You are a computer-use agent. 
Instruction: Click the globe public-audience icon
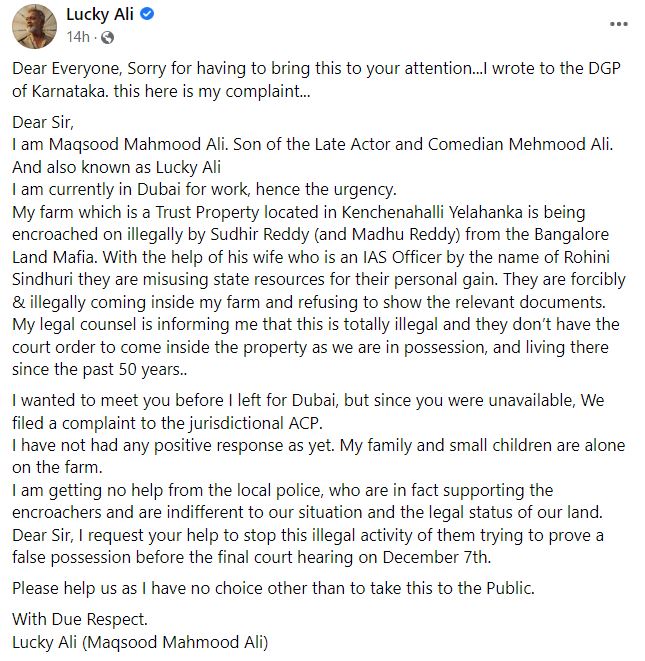pos(108,38)
